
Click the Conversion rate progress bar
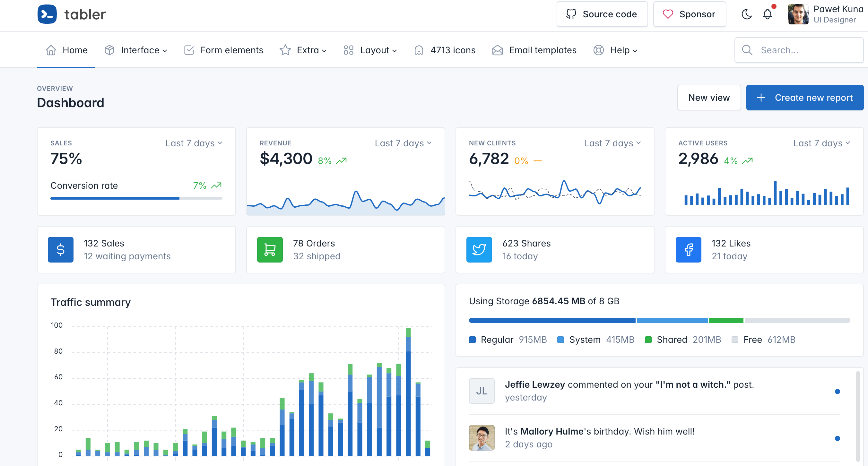[x=136, y=198]
